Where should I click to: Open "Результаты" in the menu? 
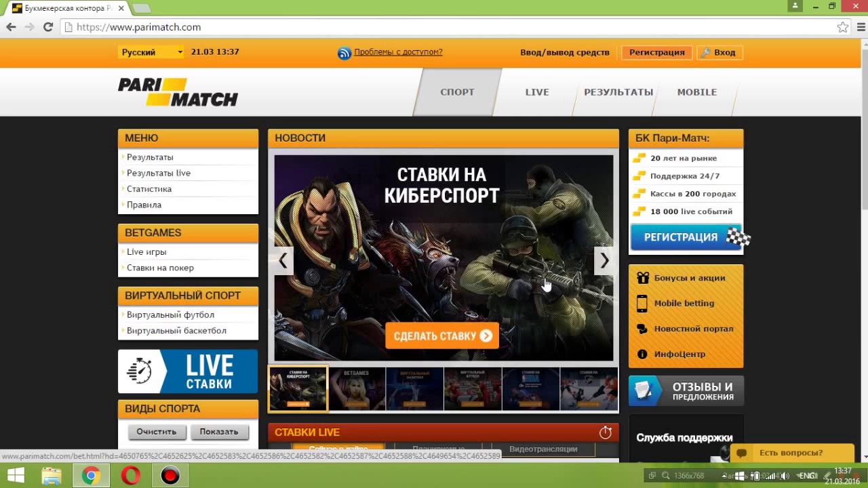pyautogui.click(x=150, y=157)
